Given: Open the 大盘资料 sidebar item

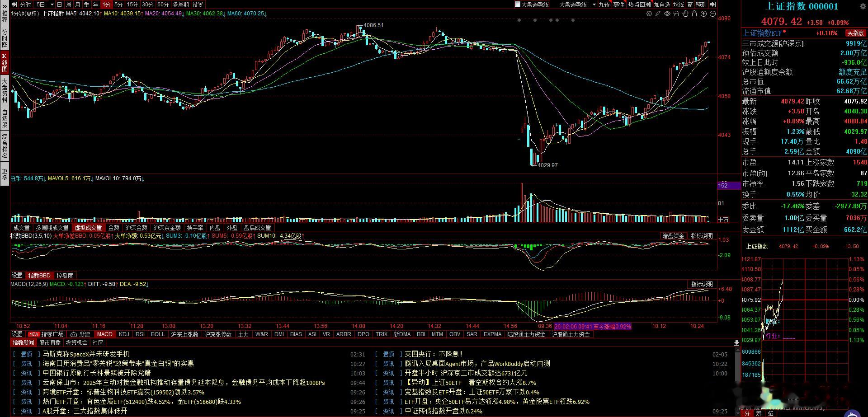Looking at the screenshot, I should 5,90.
